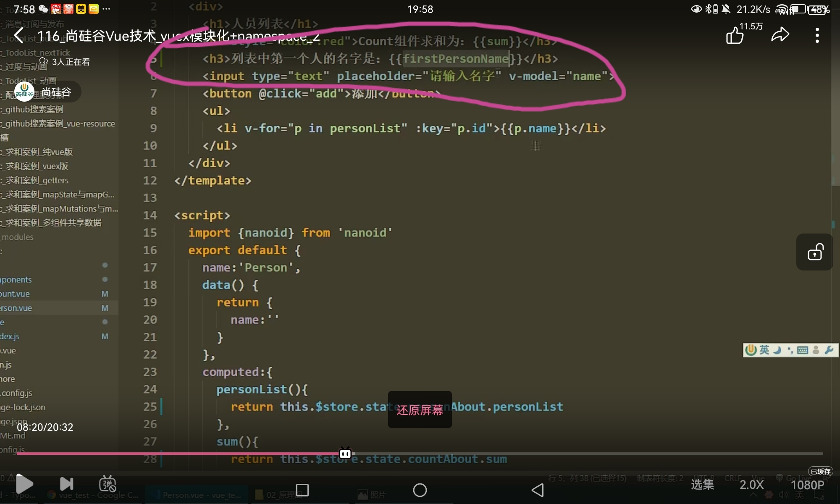This screenshot has height=504, width=840.
Task: Tap the 还原屏幕 restore screen button
Action: click(420, 409)
